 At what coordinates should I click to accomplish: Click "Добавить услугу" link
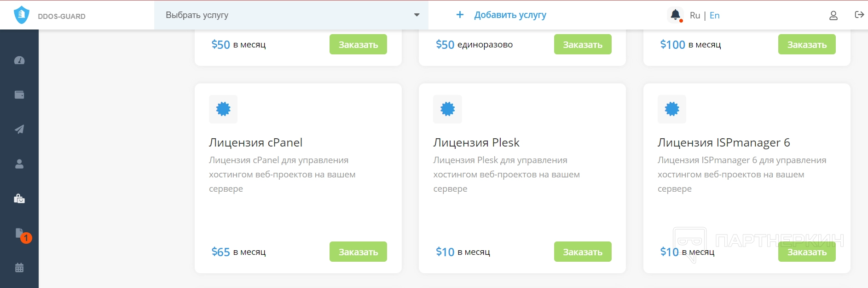pyautogui.click(x=510, y=15)
